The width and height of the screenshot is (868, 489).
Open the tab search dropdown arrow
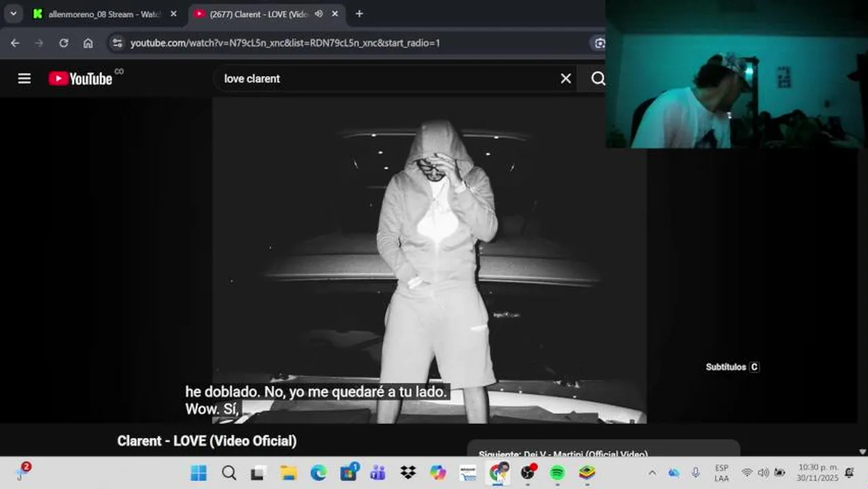point(13,14)
